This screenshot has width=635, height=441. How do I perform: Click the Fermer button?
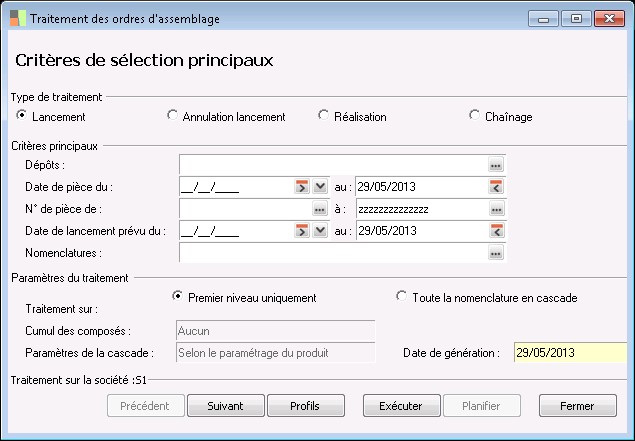(577, 406)
